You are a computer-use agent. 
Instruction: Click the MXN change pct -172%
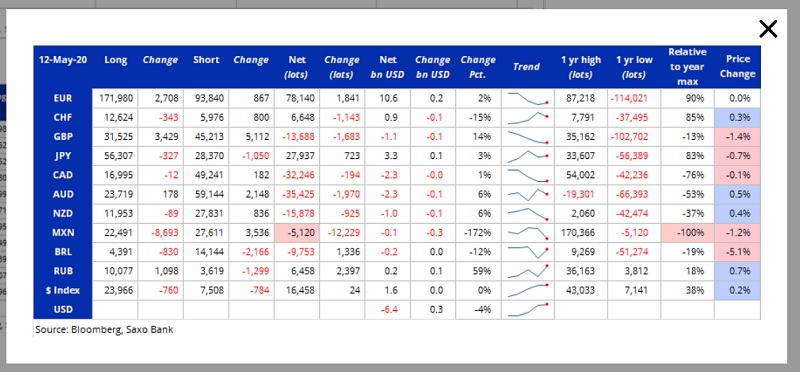pos(478,233)
